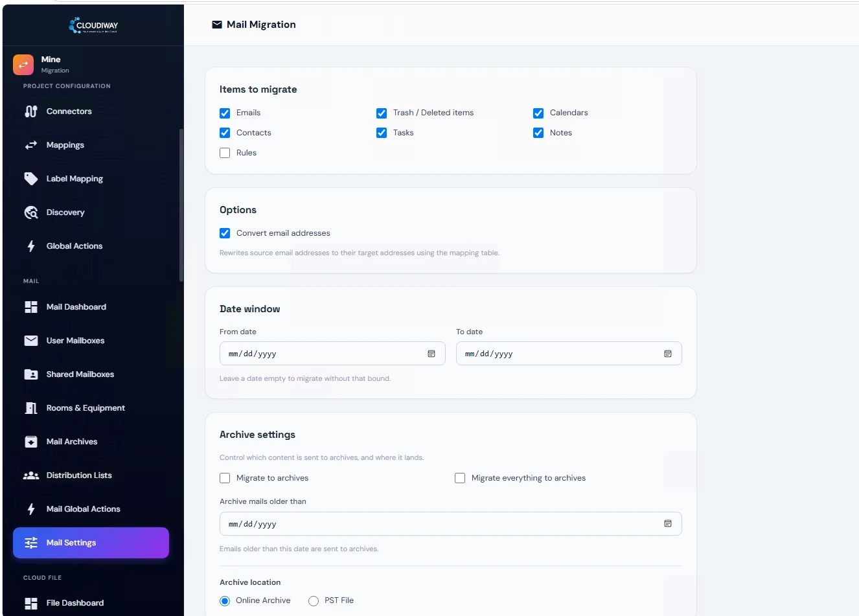Click the From date input field
859x616 pixels.
(332, 354)
